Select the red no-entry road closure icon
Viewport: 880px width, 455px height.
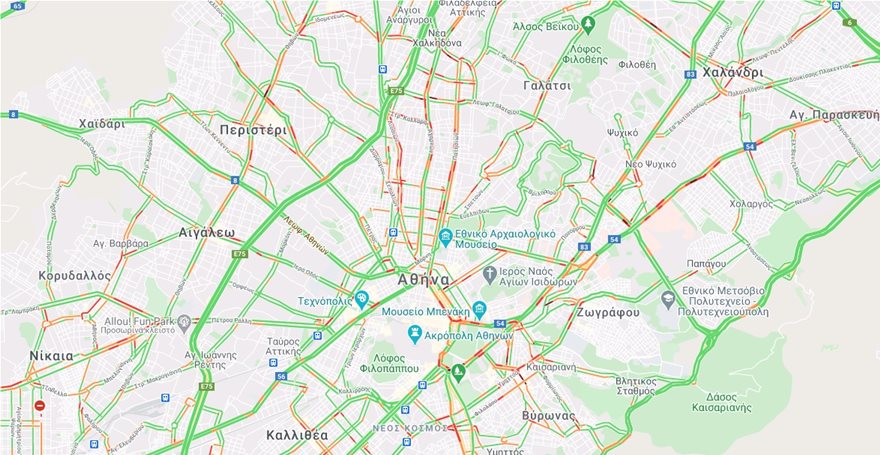pos(39,405)
